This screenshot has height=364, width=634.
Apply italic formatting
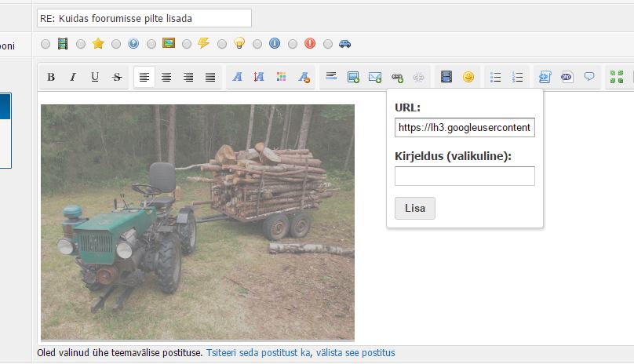[73, 77]
